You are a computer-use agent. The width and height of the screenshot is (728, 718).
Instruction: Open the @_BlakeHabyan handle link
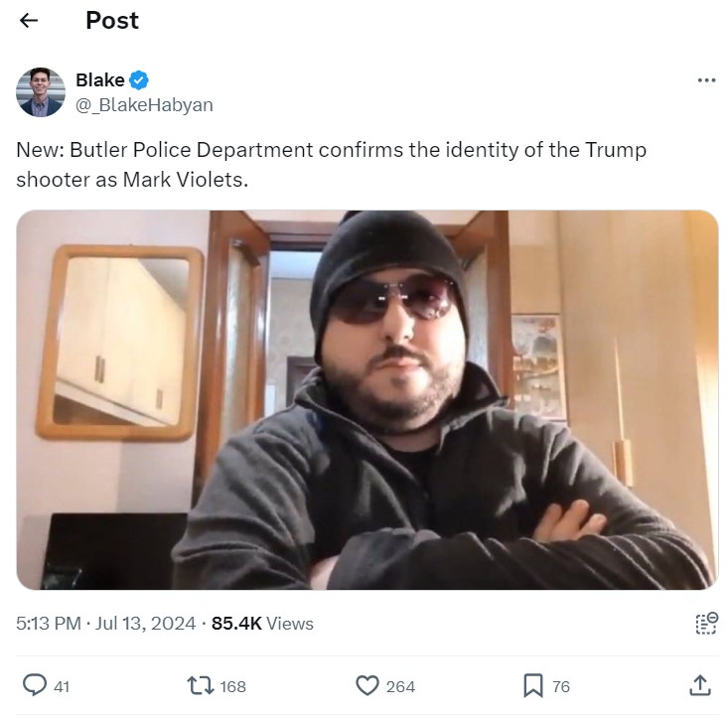tap(144, 105)
